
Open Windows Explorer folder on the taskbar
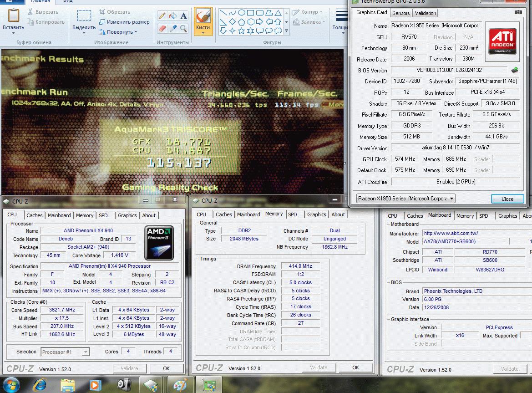tap(67, 385)
